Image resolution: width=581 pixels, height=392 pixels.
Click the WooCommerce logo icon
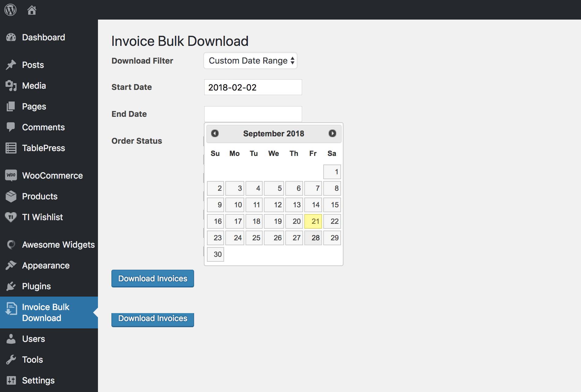tap(11, 176)
